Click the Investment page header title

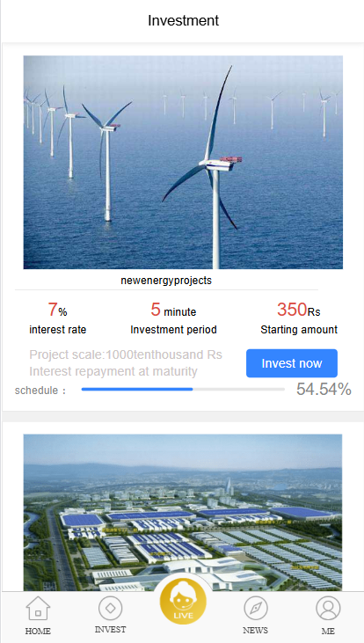pos(183,20)
